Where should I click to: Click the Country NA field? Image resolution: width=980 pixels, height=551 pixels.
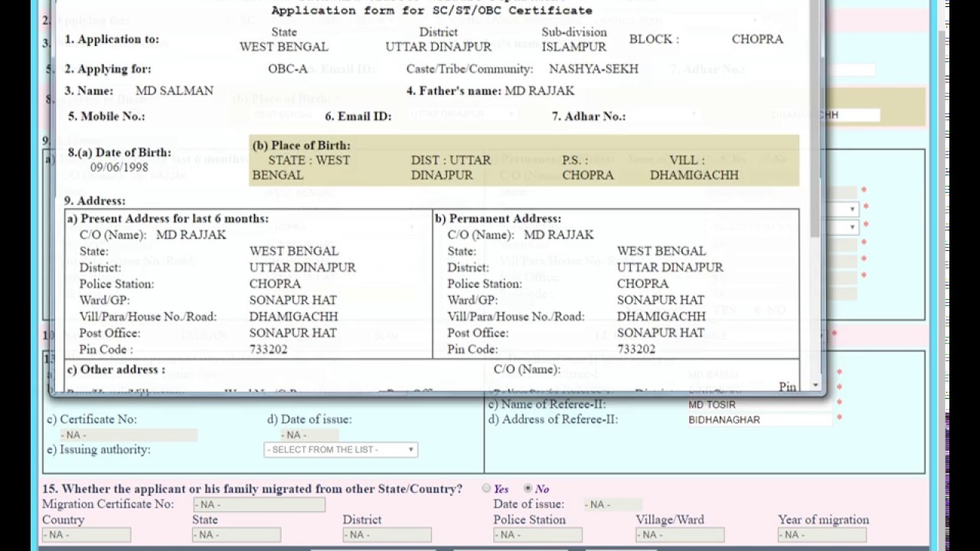[87, 535]
